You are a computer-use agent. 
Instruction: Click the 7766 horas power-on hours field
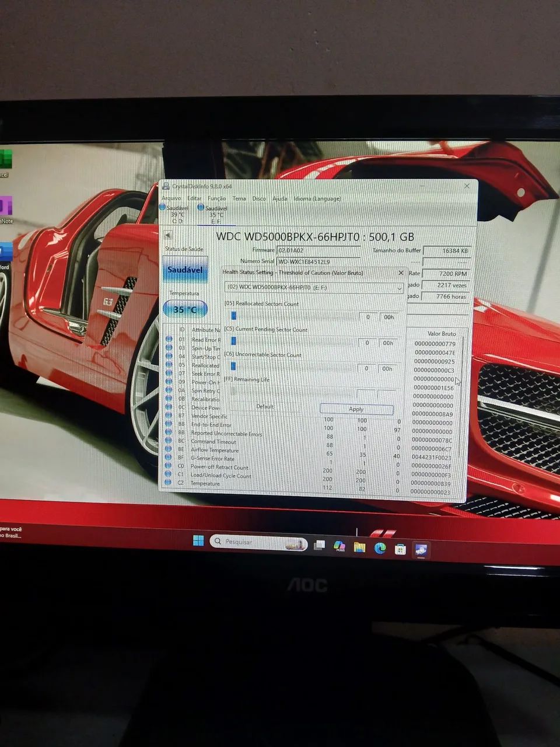click(446, 296)
